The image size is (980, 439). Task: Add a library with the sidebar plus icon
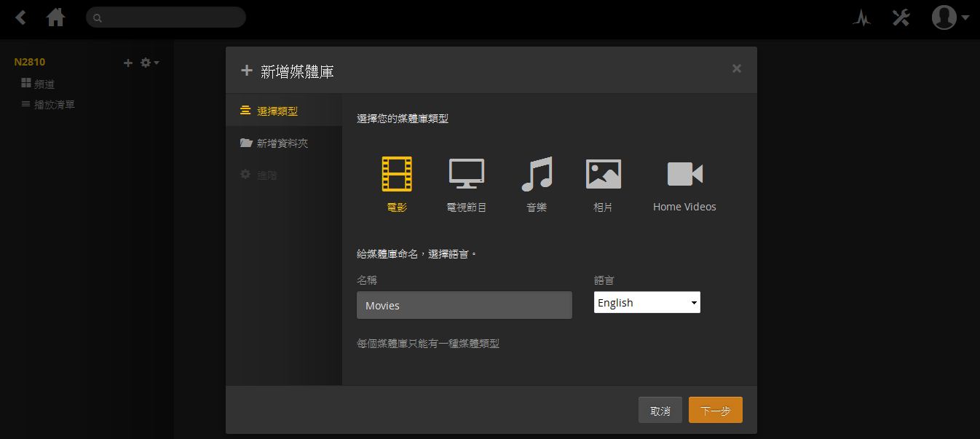tap(128, 63)
